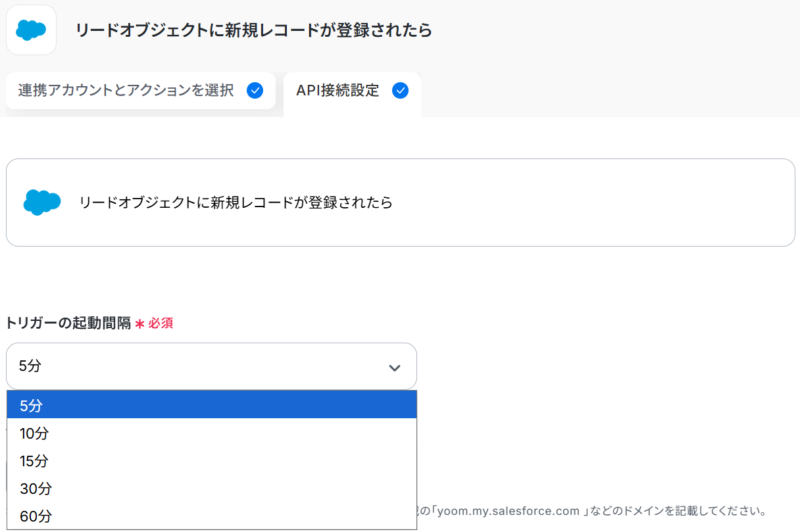
Task: Click the Salesforce cloud icon inside the trigger card
Action: pos(42,202)
